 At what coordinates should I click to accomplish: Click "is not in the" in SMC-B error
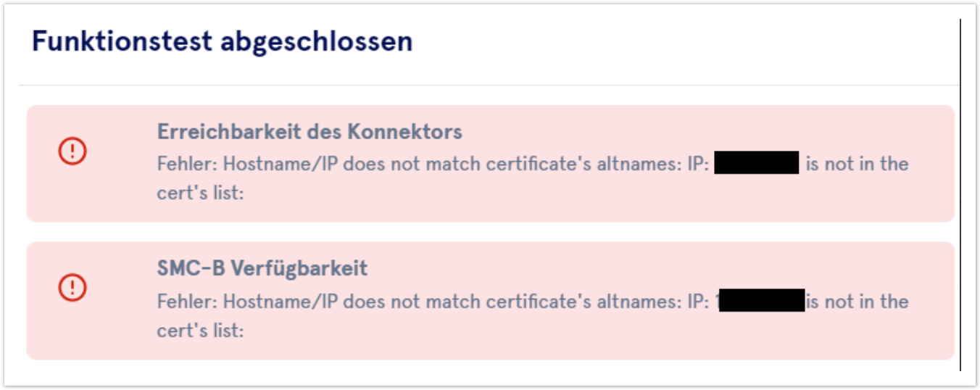[x=857, y=301]
